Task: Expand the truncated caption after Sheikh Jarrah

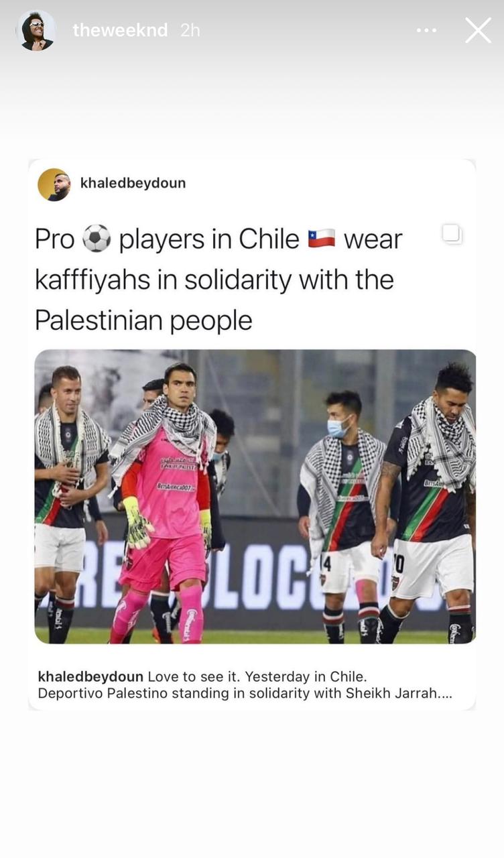Action: [x=446, y=693]
